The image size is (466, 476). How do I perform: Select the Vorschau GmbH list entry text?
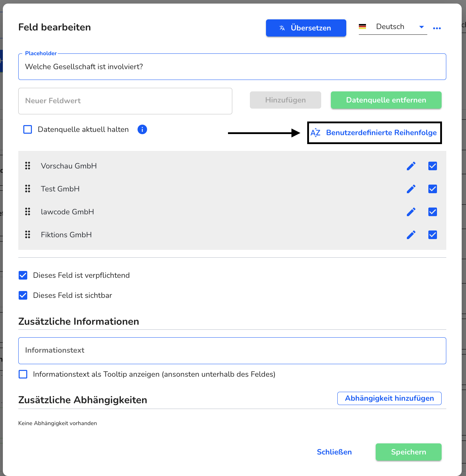pyautogui.click(x=69, y=166)
